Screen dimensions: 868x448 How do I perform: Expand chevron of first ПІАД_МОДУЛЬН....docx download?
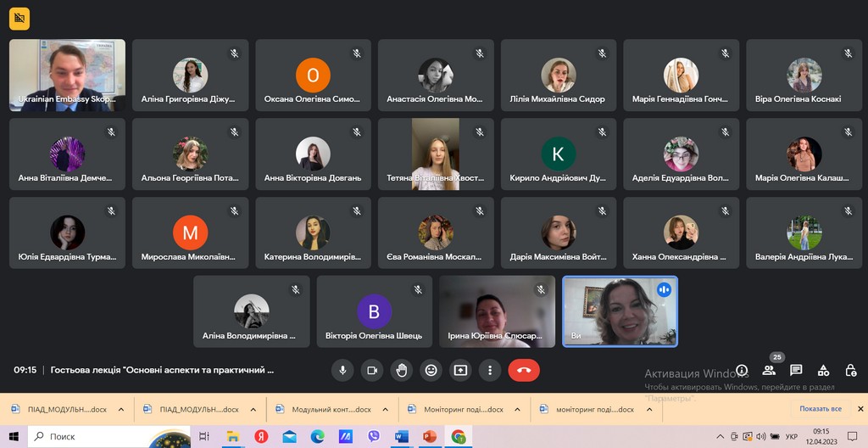pos(121,409)
